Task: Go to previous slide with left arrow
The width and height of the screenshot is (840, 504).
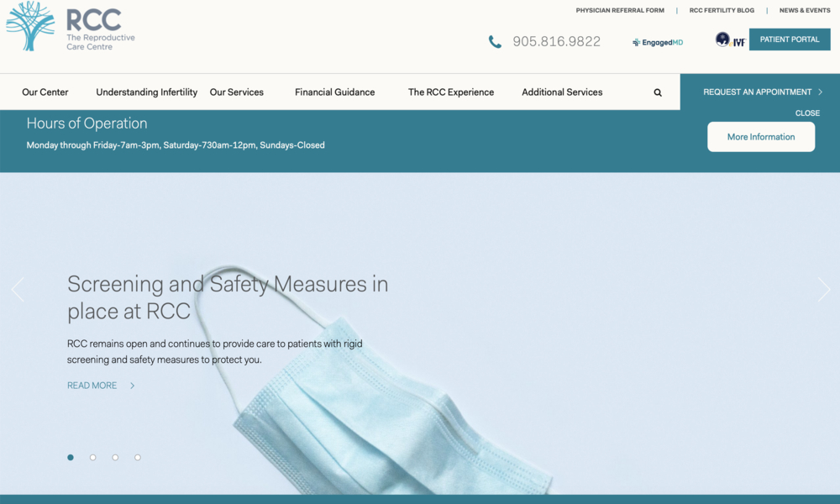Action: pos(18,290)
